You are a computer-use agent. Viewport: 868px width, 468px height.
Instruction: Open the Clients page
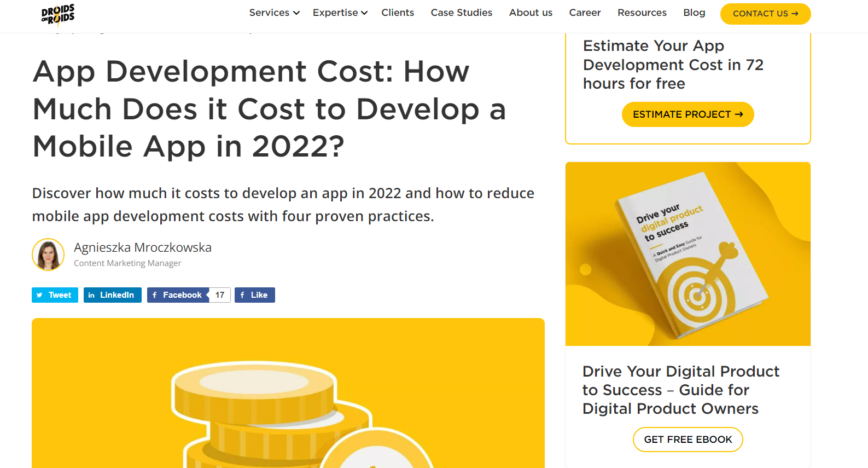click(x=398, y=13)
